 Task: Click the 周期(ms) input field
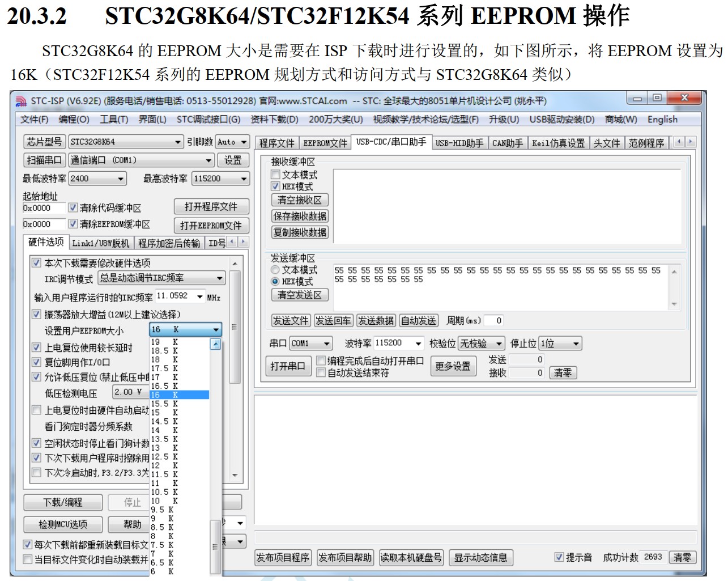493,321
